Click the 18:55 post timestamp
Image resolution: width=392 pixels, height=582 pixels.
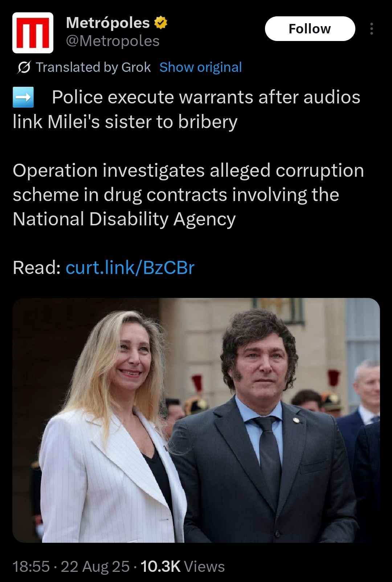31,566
